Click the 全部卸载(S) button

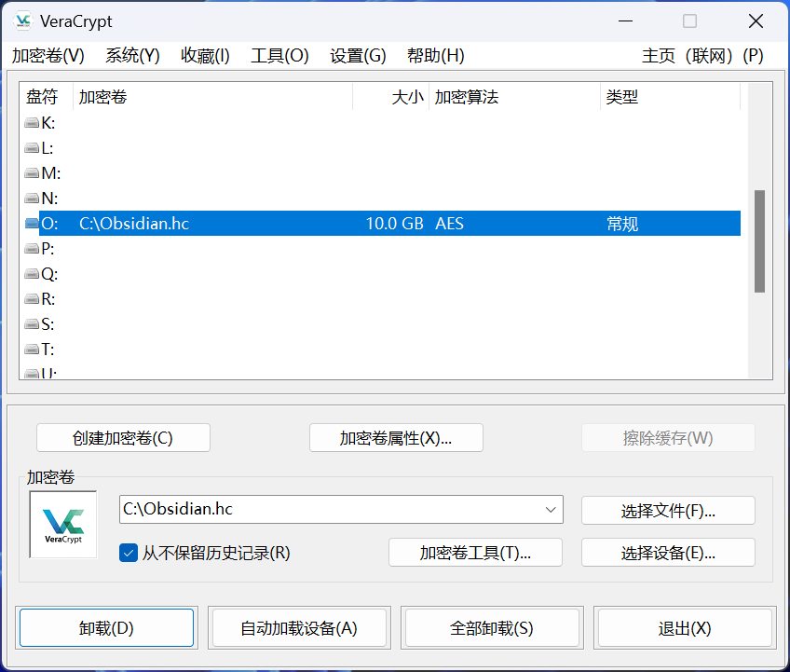pyautogui.click(x=492, y=628)
